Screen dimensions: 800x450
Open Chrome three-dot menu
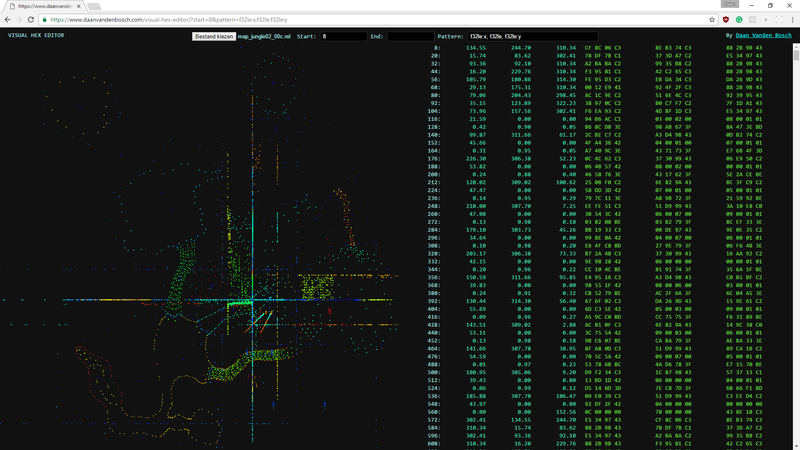tap(793, 19)
